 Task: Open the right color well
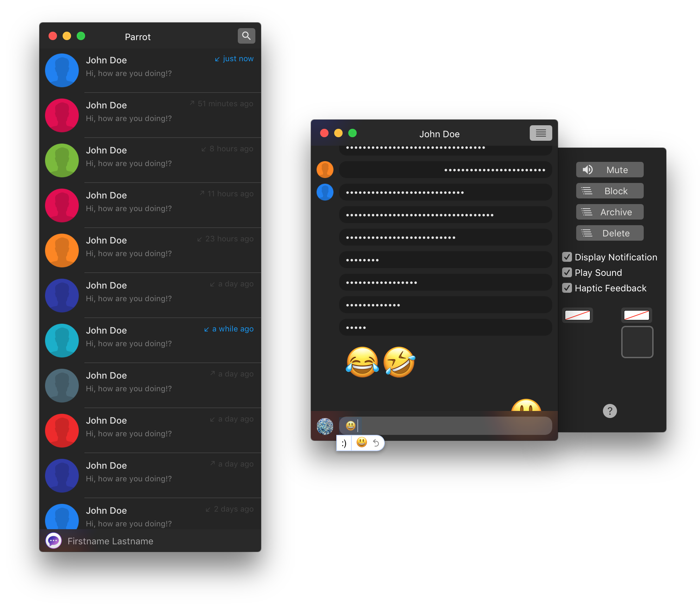(x=636, y=315)
